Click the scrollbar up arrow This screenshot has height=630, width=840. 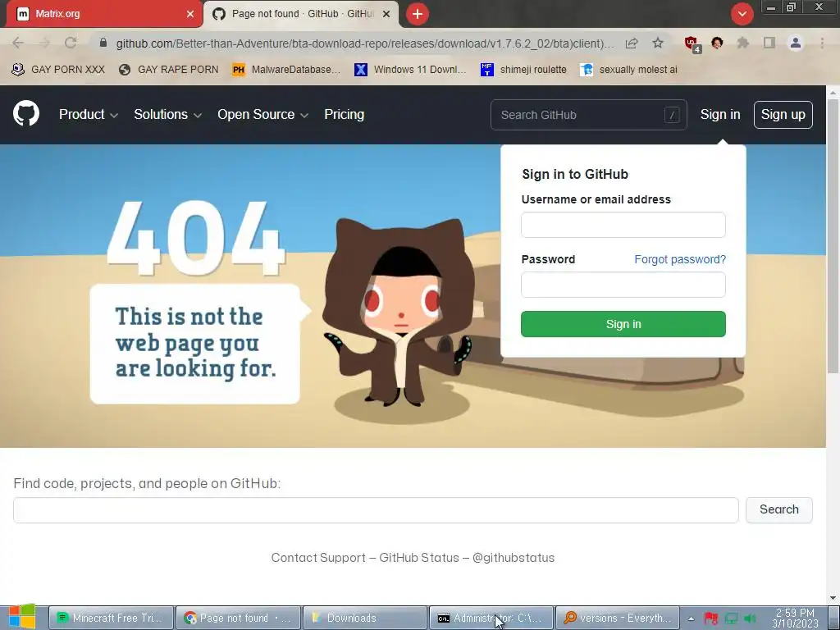coord(833,92)
